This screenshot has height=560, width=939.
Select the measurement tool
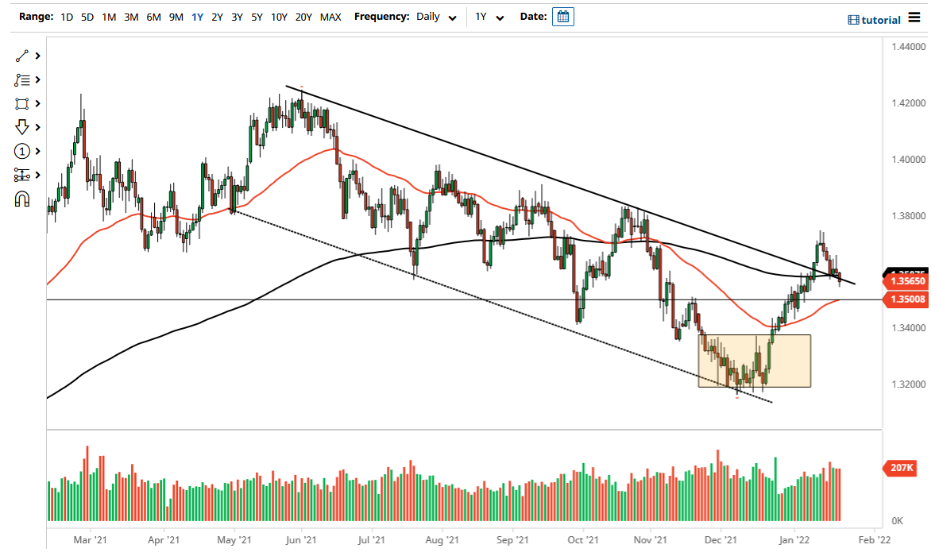(22, 175)
